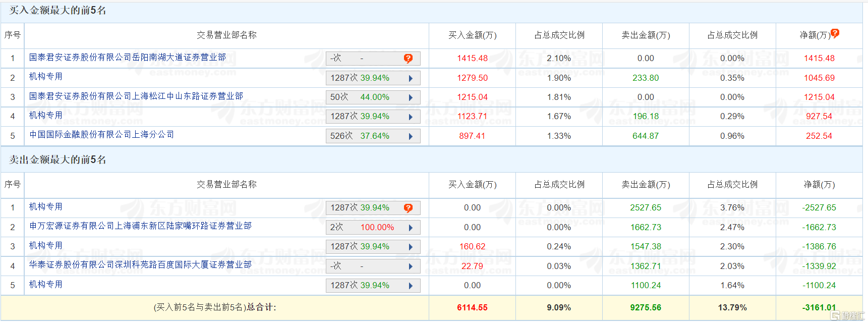The image size is (868, 324).
Task: Expand arrow in the row with net 927.54
Action: (x=411, y=117)
